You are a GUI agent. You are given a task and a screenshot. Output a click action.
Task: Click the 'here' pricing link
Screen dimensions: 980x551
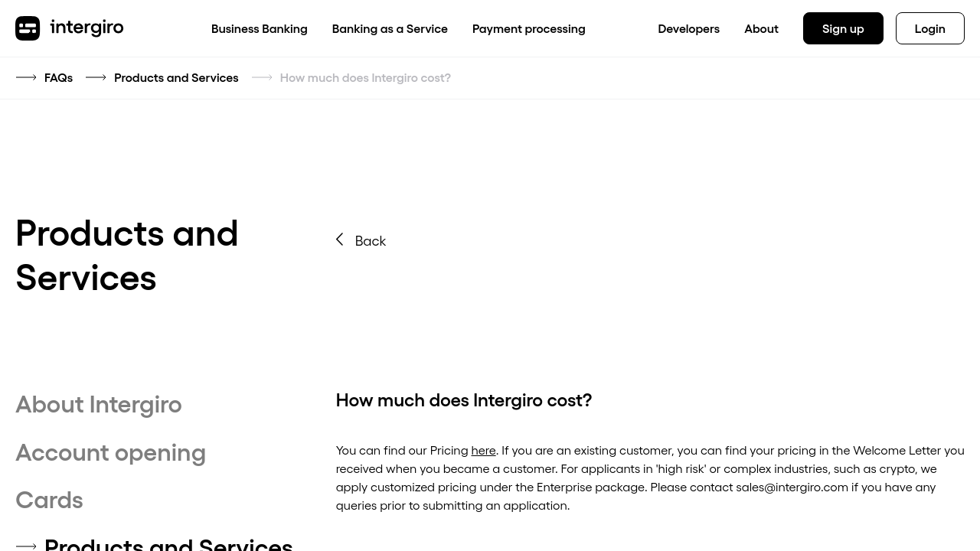coord(483,450)
